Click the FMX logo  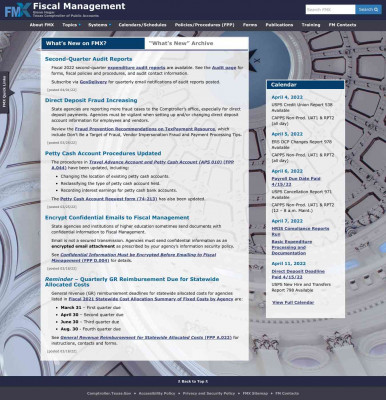pos(18,10)
